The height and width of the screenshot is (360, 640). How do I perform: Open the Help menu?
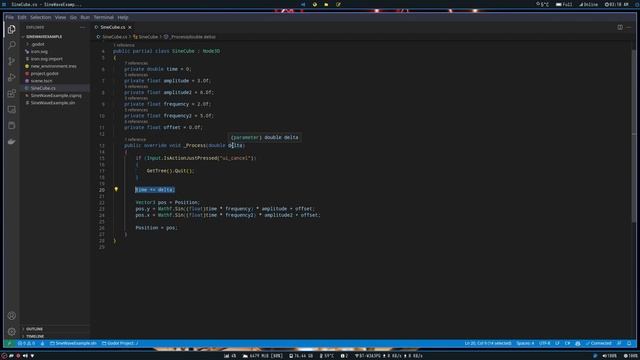[122, 18]
